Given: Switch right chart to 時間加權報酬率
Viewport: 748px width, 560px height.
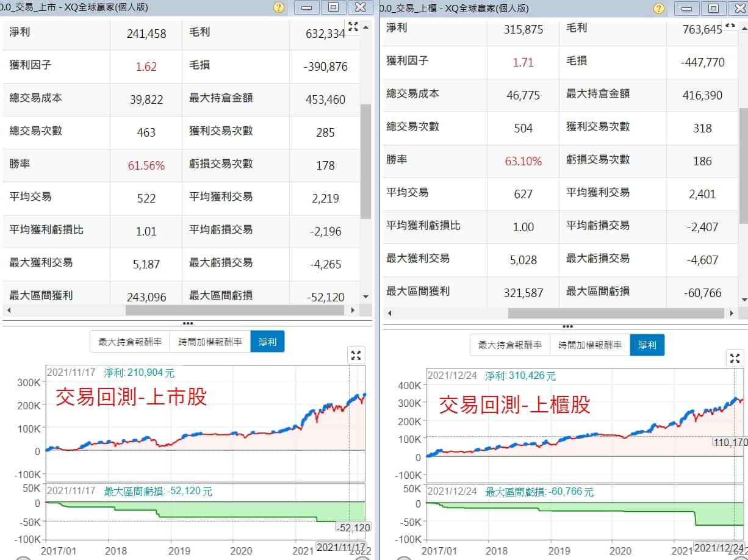Looking at the screenshot, I should point(589,345).
